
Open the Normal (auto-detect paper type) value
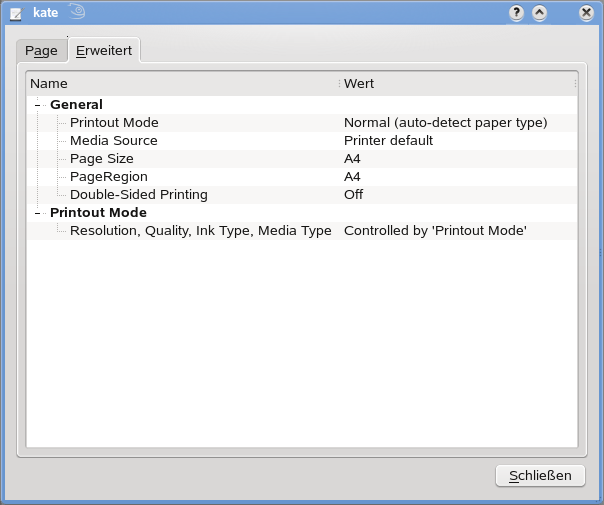[446, 123]
